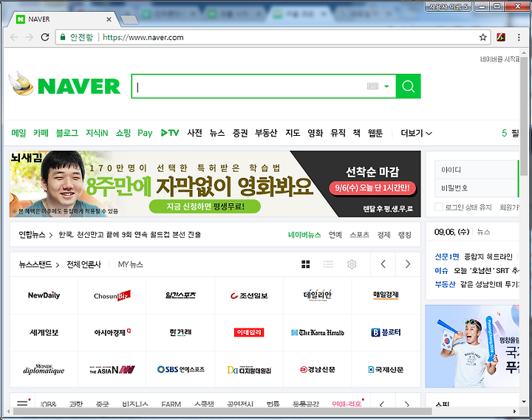Open the 블로그 menu item
The image size is (532, 420).
[66, 133]
